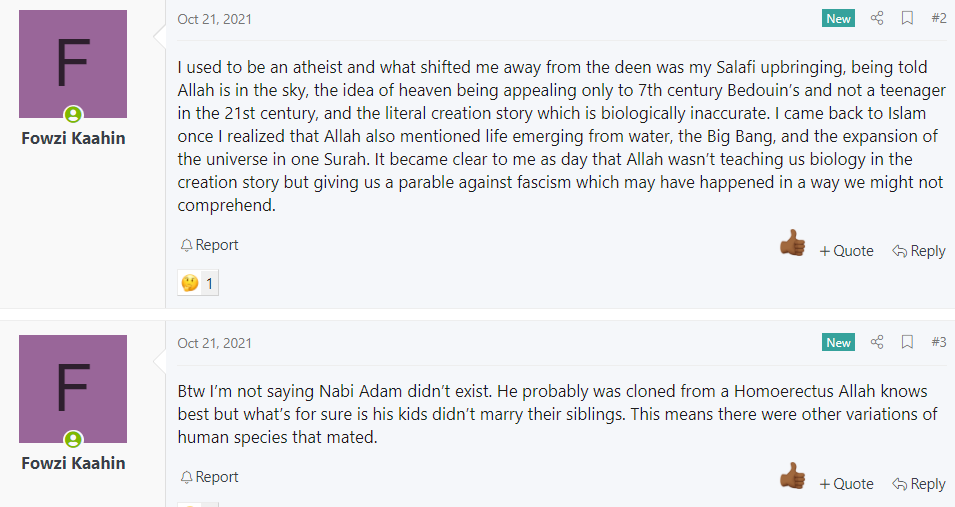Viewport: 955px width, 507px height.
Task: Click share icon on post #2
Action: (x=876, y=18)
